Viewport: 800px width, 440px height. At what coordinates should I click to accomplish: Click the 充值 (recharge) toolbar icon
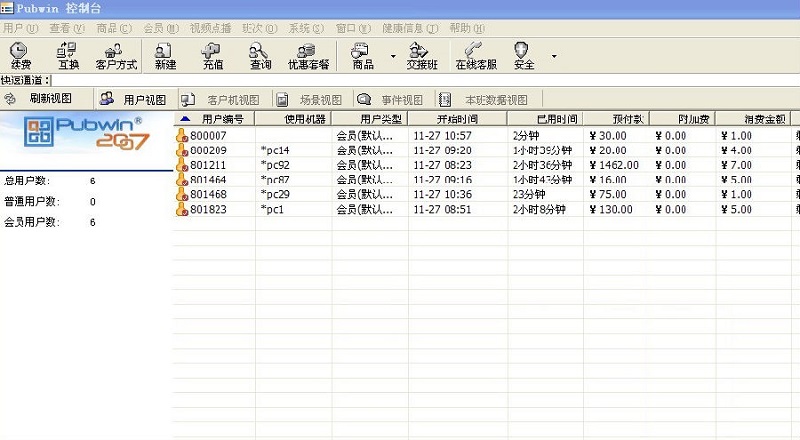[x=213, y=54]
